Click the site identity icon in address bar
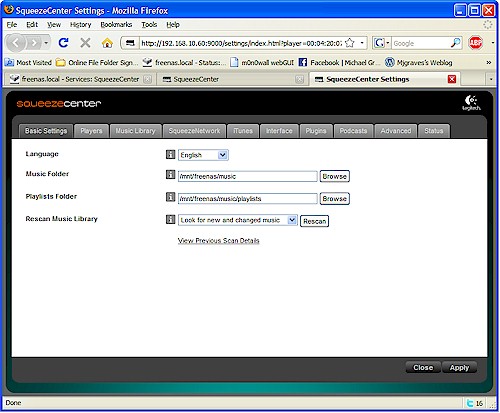Viewport: 500px width, 413px height. pos(130,43)
